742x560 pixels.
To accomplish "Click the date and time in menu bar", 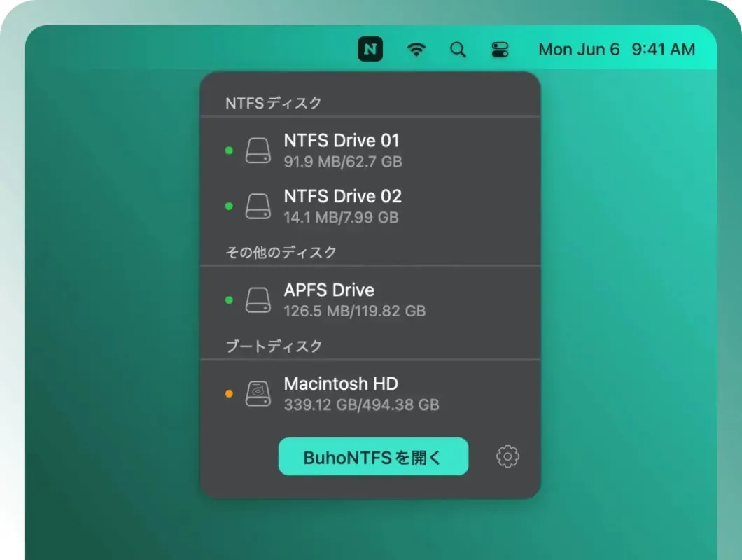I will tap(616, 49).
